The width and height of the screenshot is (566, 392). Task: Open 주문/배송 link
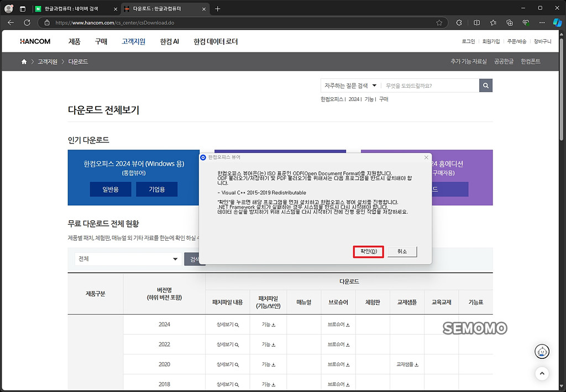tap(517, 41)
